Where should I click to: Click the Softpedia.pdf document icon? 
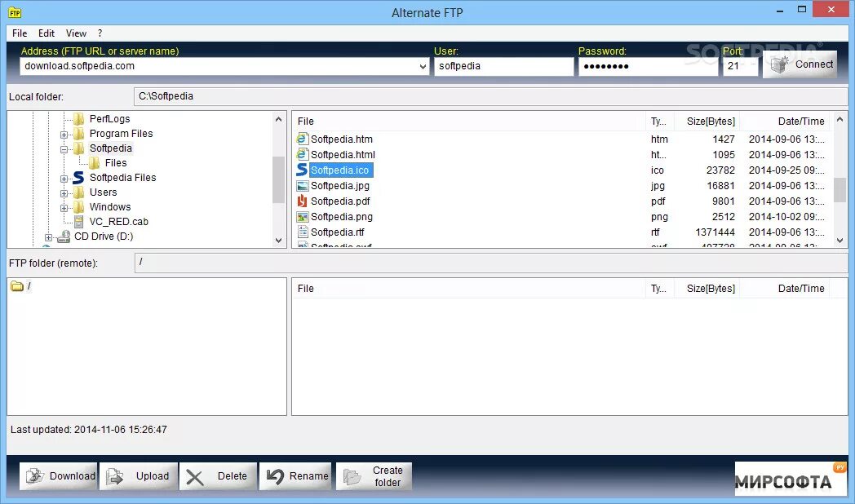(x=302, y=201)
